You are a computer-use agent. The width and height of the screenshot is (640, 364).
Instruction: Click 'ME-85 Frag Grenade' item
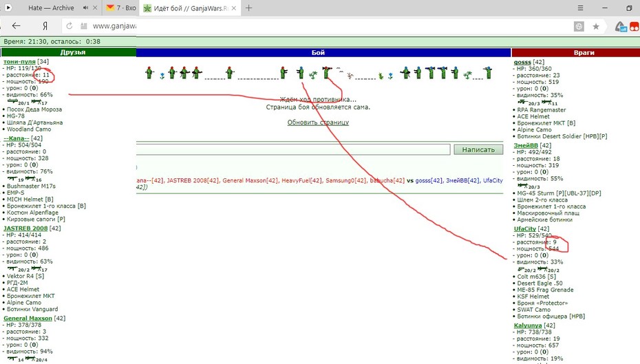(545, 290)
